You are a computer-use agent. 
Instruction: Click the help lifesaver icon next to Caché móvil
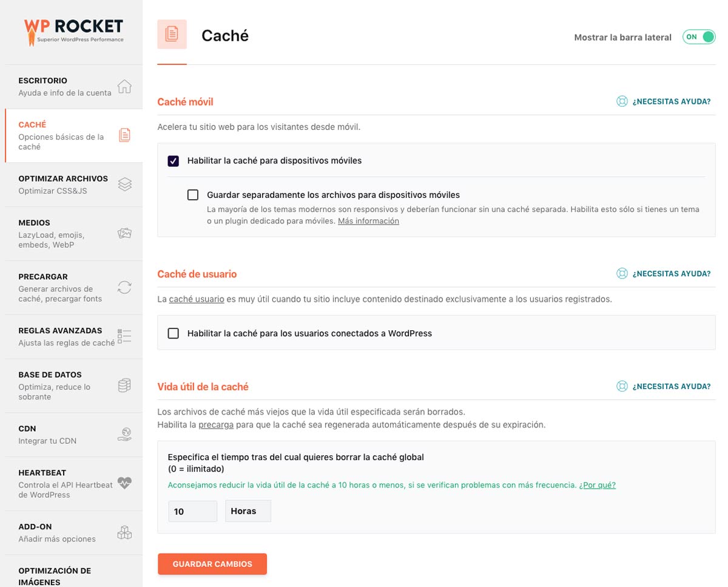[x=622, y=101]
